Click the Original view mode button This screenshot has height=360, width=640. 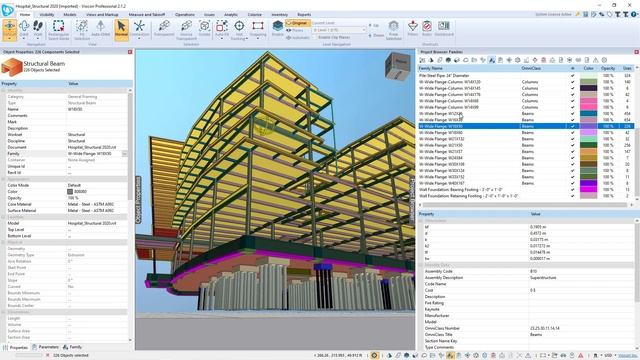point(298,23)
